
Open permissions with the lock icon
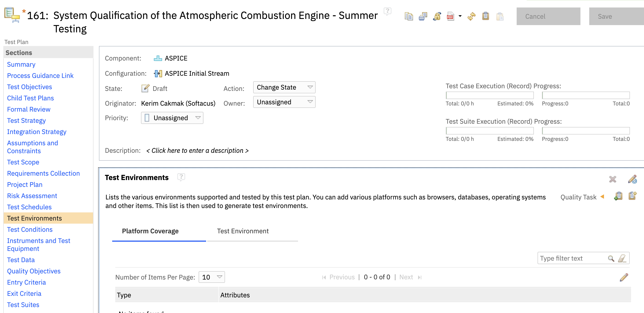[x=437, y=16]
